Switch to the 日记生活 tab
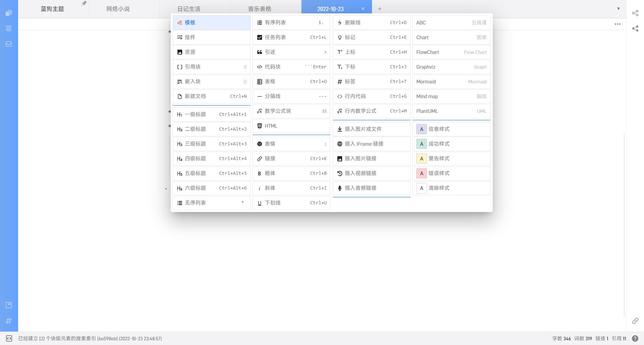 pyautogui.click(x=189, y=9)
